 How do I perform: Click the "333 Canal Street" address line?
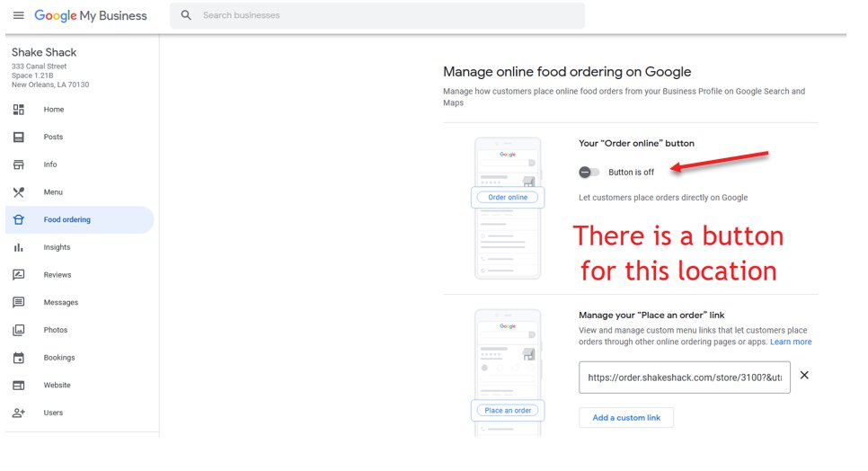click(x=40, y=67)
